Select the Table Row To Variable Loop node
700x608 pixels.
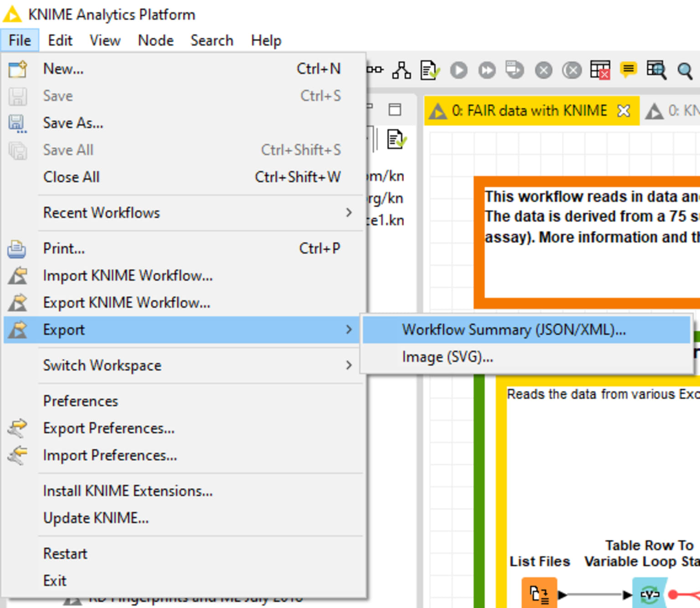coord(650,593)
